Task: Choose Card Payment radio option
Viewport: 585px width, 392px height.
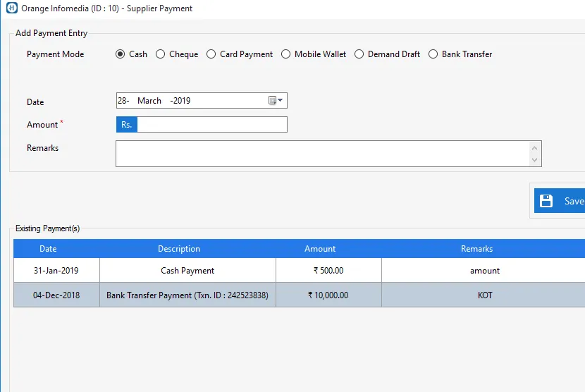Action: click(x=211, y=54)
